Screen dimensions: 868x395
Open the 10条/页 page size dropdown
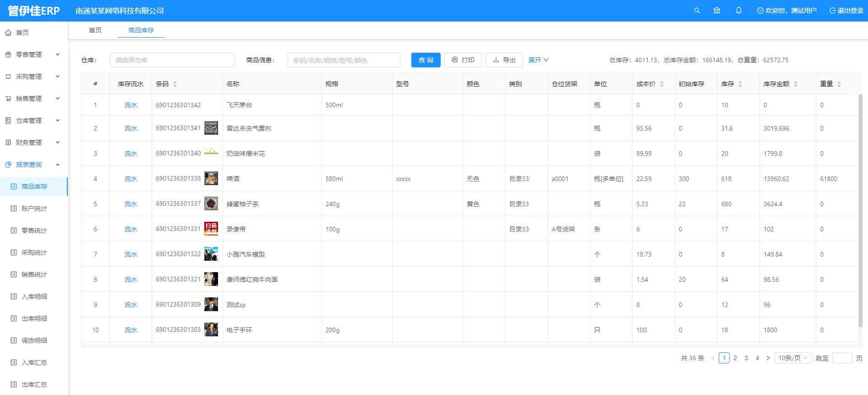tap(792, 358)
